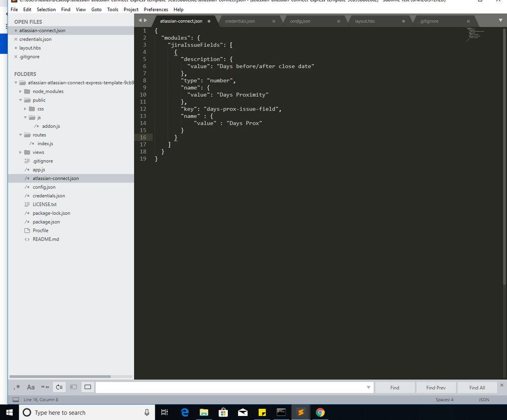This screenshot has width=507, height=420.
Task: Open index.js under routes
Action: pyautogui.click(x=45, y=144)
